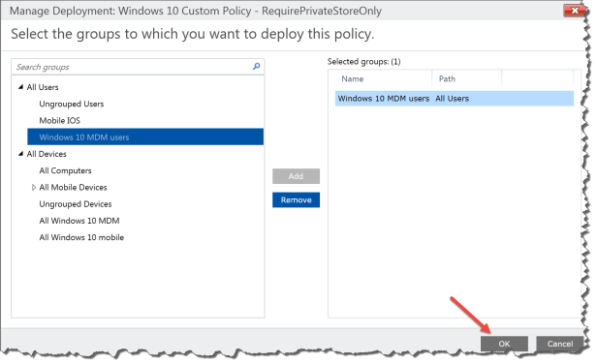Select Ungrouped Users group
Viewport: 597px width, 364px height.
pos(72,104)
